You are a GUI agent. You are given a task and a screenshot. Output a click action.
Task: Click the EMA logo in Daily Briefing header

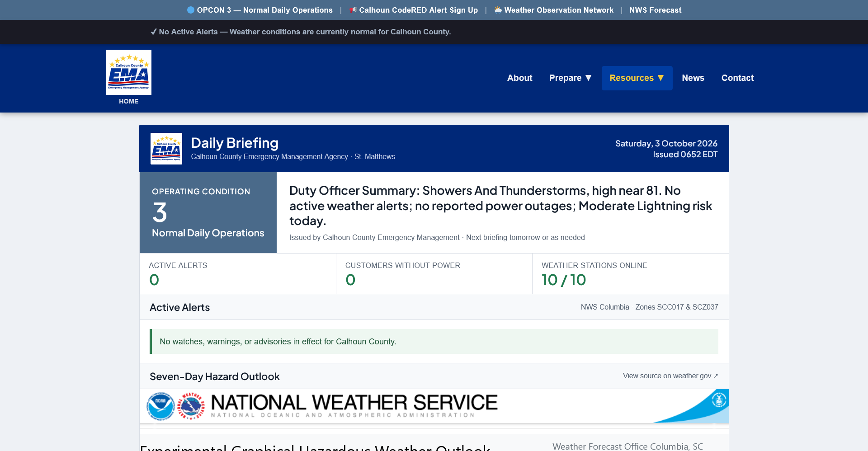coord(166,149)
